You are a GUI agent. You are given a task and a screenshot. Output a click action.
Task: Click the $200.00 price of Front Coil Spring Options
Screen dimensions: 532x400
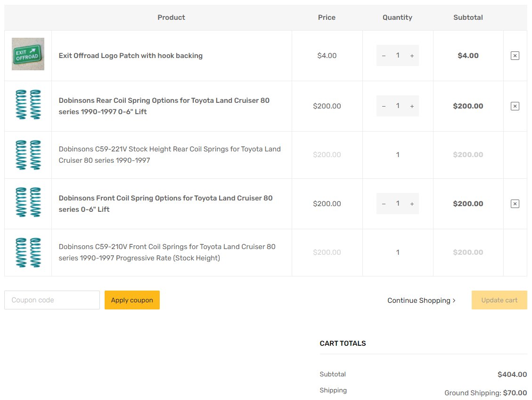327,204
